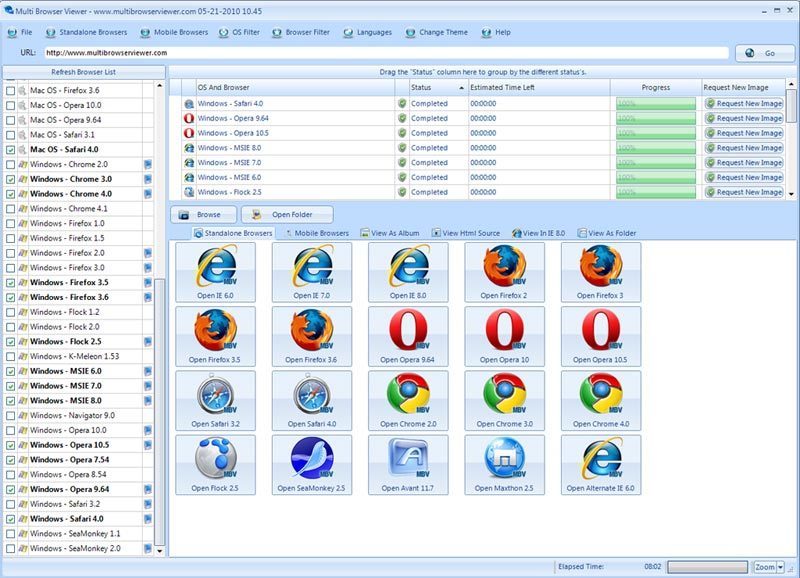The image size is (800, 578).
Task: Switch to the Mobile Browsers tab
Action: click(x=317, y=233)
